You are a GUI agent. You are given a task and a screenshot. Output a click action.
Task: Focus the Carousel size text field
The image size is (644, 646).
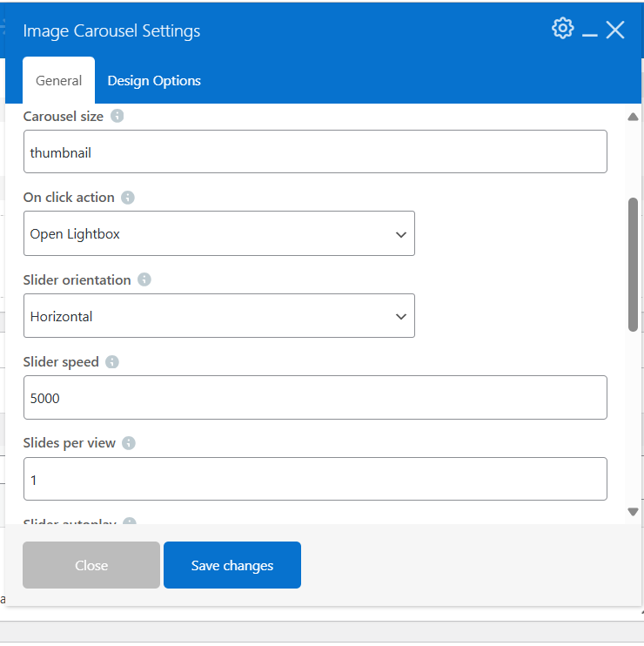[315, 152]
